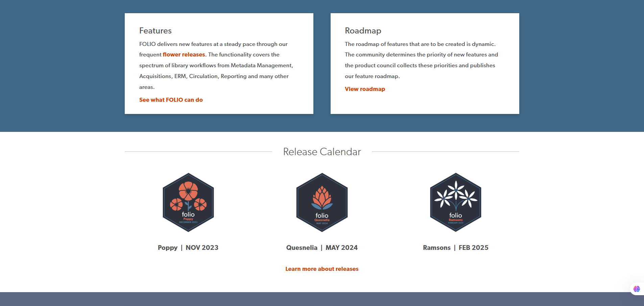This screenshot has height=306, width=644.
Task: Click the Poppy release hexagon badge
Action: coord(188,203)
